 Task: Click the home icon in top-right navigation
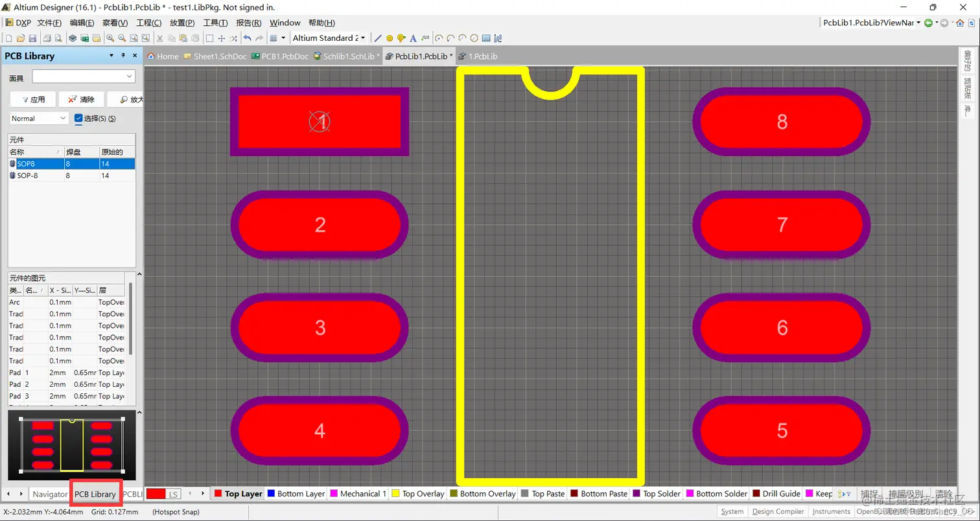[960, 23]
